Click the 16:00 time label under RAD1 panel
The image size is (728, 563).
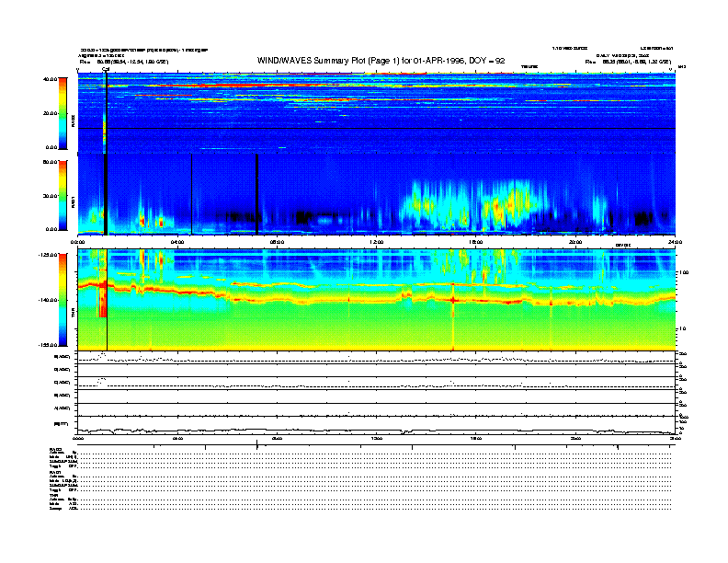[476, 242]
